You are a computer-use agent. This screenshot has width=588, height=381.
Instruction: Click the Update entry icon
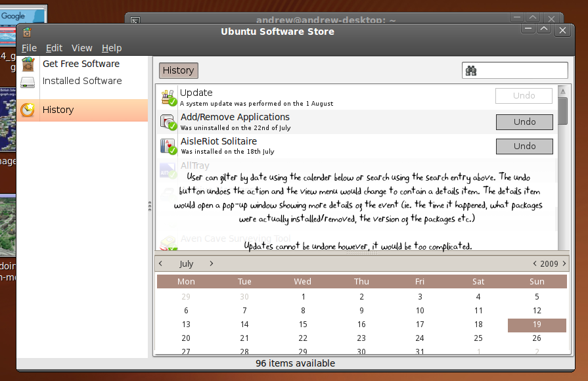(x=169, y=97)
